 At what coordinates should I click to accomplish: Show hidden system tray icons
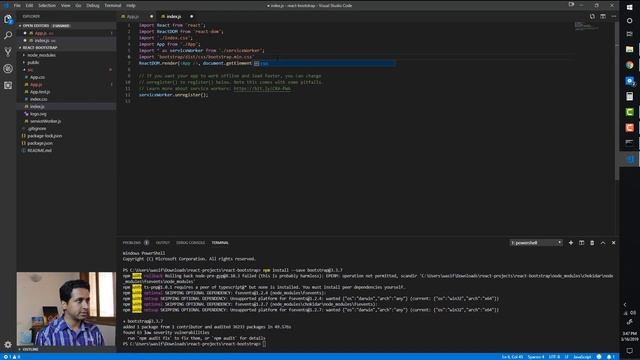pyautogui.click(x=625, y=304)
